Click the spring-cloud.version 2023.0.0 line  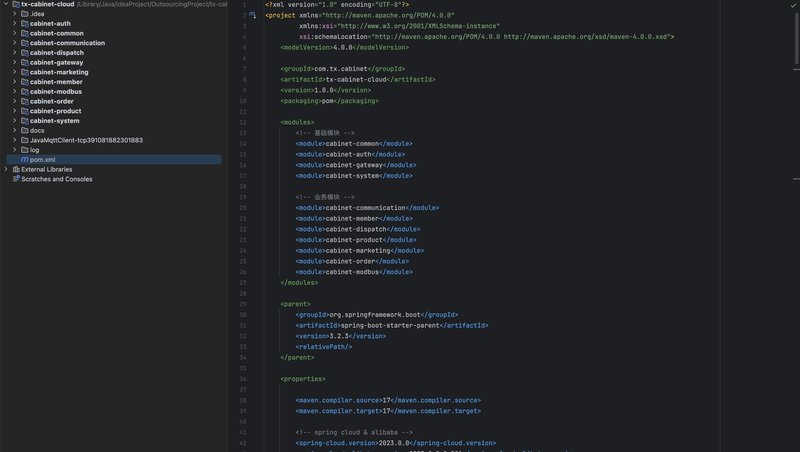pos(395,443)
